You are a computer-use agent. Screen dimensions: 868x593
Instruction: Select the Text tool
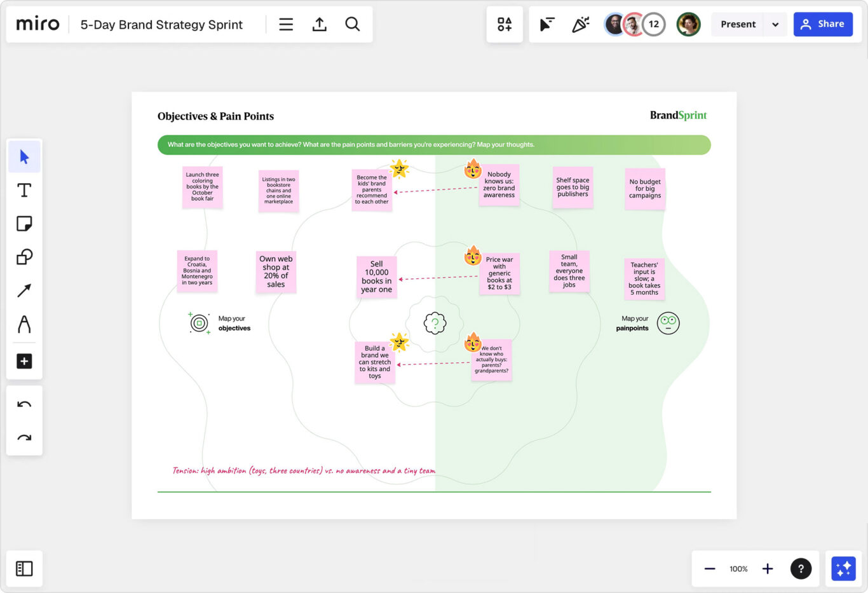(24, 190)
